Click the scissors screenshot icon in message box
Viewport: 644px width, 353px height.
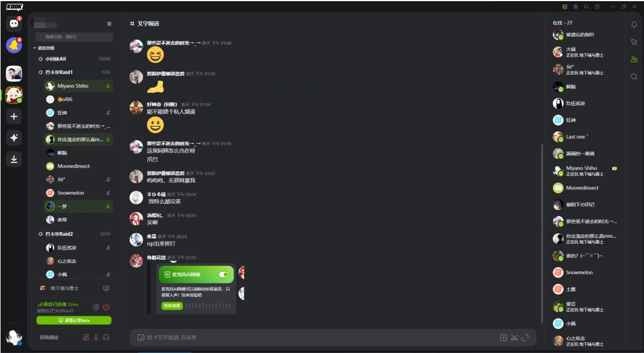514,337
